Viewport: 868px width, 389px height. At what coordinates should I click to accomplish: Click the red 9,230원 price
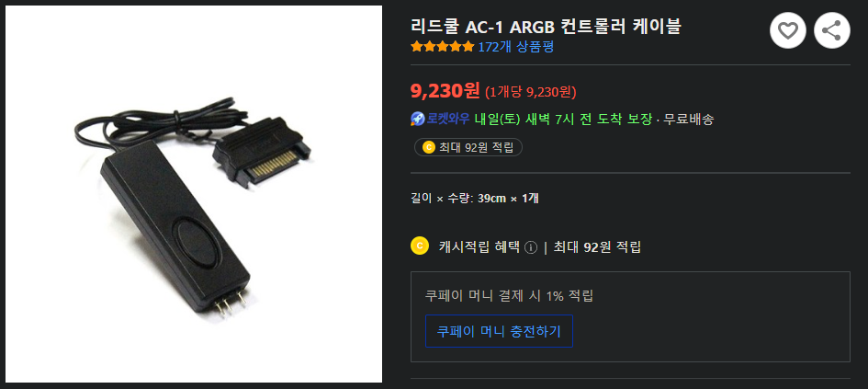445,90
